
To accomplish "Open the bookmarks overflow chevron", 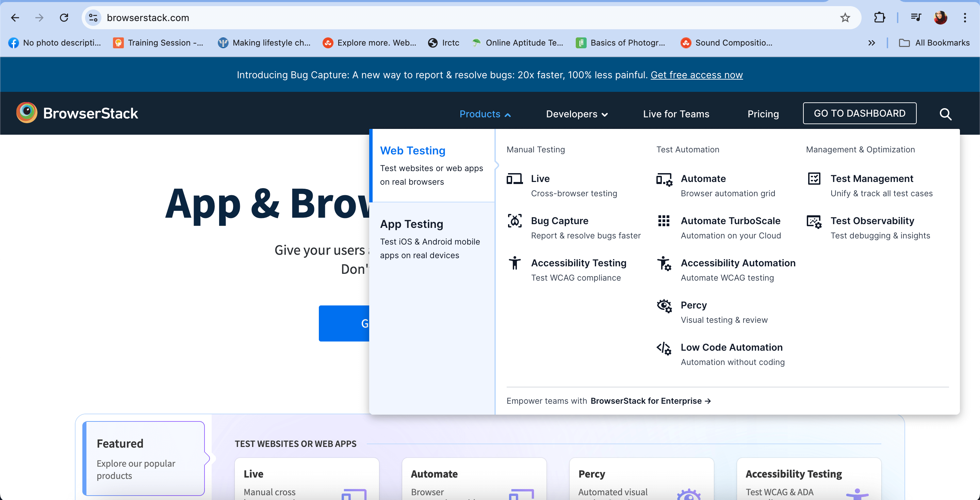I will tap(871, 43).
